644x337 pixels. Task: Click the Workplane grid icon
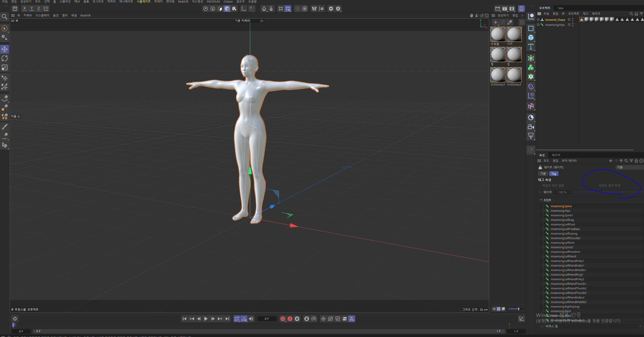(x=281, y=9)
